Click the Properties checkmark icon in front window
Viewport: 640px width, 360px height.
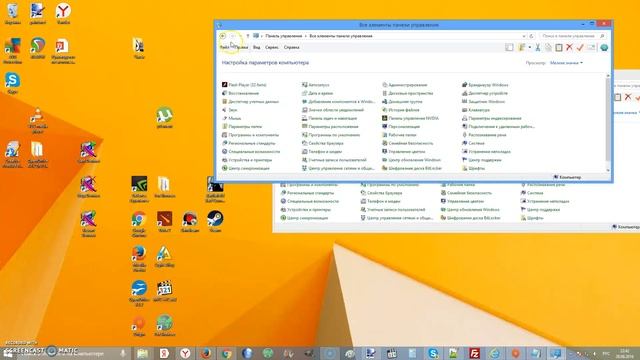coord(580,48)
